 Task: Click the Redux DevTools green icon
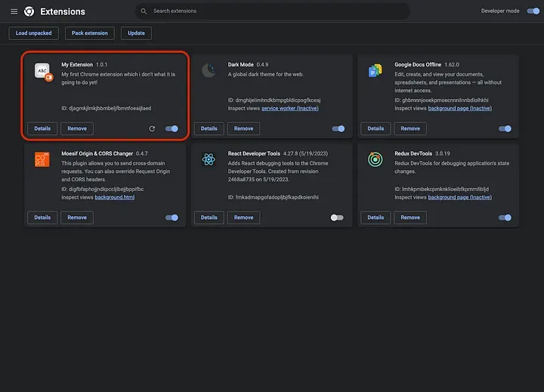(375, 159)
